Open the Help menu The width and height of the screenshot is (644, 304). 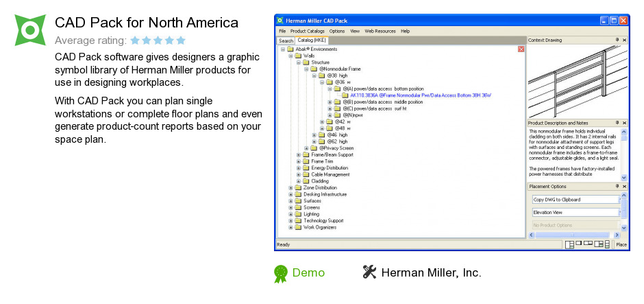(406, 32)
